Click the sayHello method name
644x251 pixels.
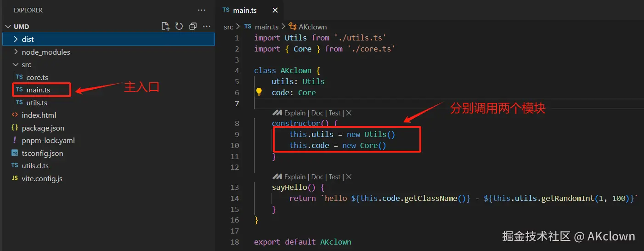pyautogui.click(x=289, y=187)
